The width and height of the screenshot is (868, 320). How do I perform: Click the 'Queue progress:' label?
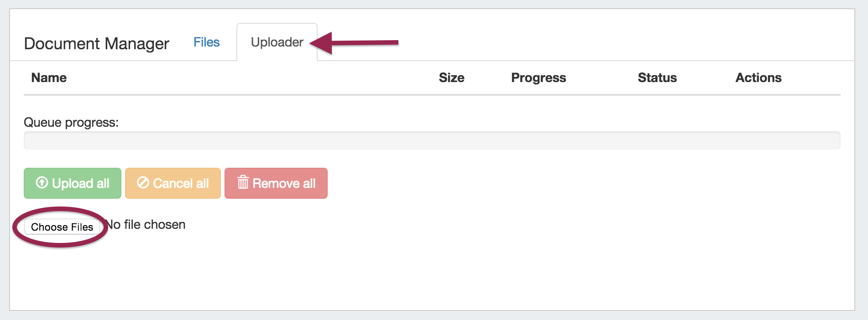point(71,123)
